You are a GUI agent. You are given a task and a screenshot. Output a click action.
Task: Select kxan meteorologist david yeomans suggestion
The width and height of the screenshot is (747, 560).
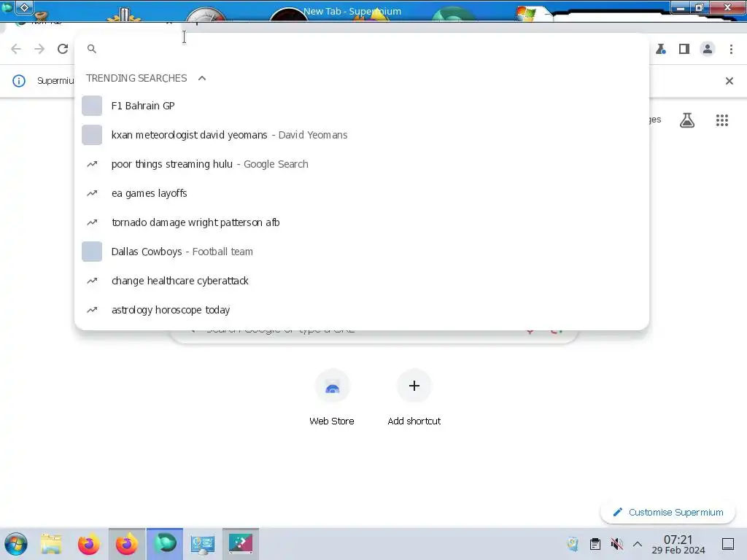362,135
